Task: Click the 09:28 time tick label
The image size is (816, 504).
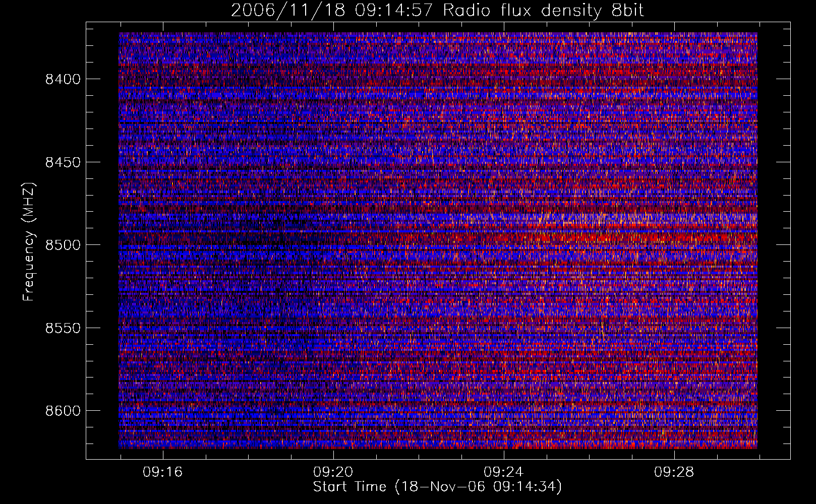Action: pyautogui.click(x=674, y=472)
